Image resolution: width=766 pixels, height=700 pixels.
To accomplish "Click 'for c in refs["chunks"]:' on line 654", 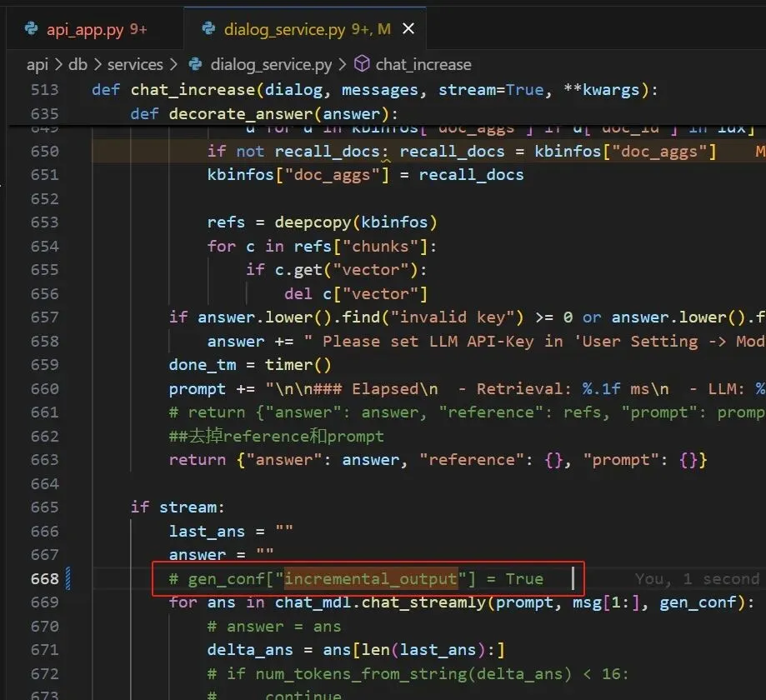I will 322,246.
